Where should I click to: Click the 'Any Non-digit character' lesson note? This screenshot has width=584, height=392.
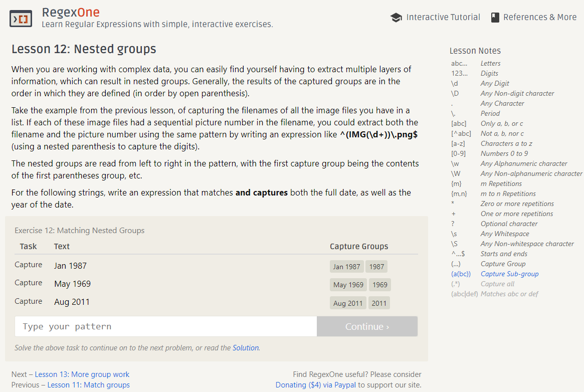(517, 93)
